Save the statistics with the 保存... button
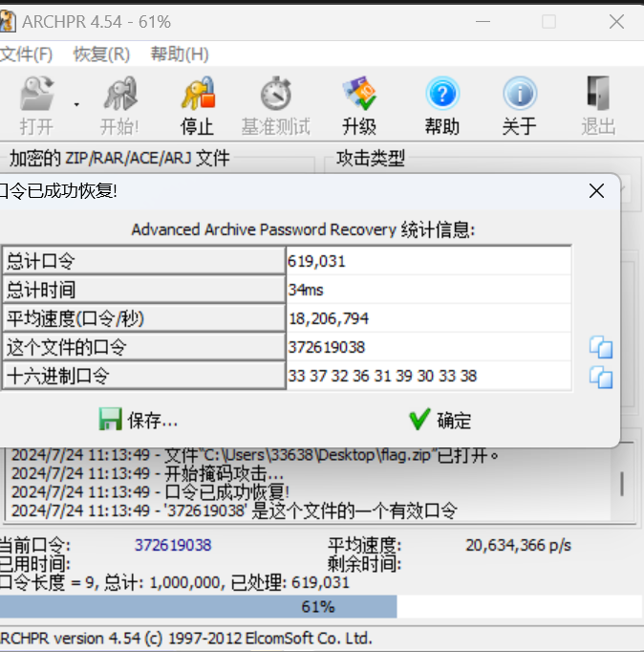The width and height of the screenshot is (644, 652). [x=139, y=420]
